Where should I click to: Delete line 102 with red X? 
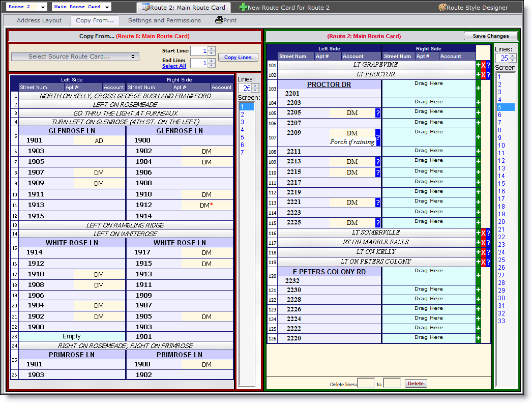[483, 75]
